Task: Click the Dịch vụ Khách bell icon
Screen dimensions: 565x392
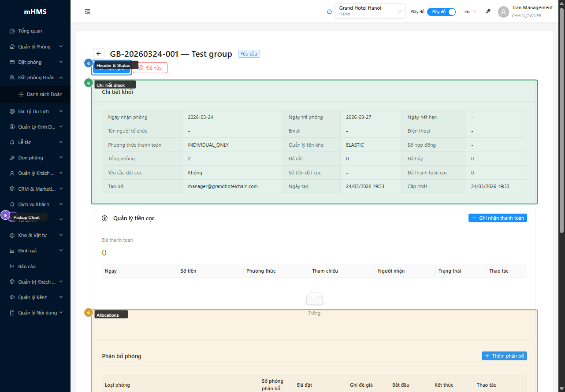Action: (x=11, y=204)
